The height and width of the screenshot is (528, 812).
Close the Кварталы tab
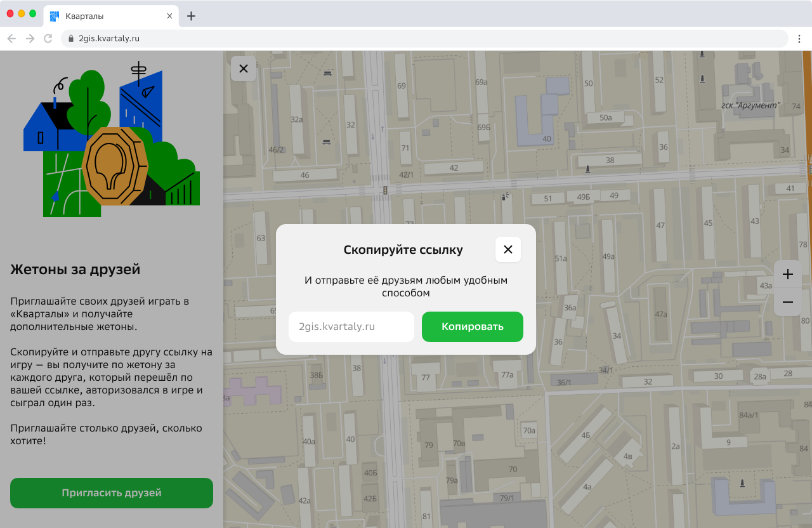(169, 16)
